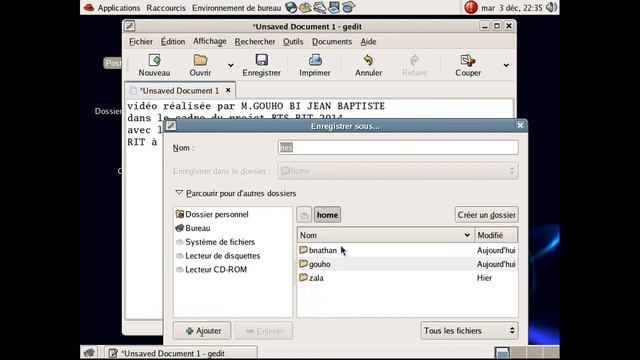Sort files by Modifié column
Screen dimensions: 640x360
[x=496, y=235]
